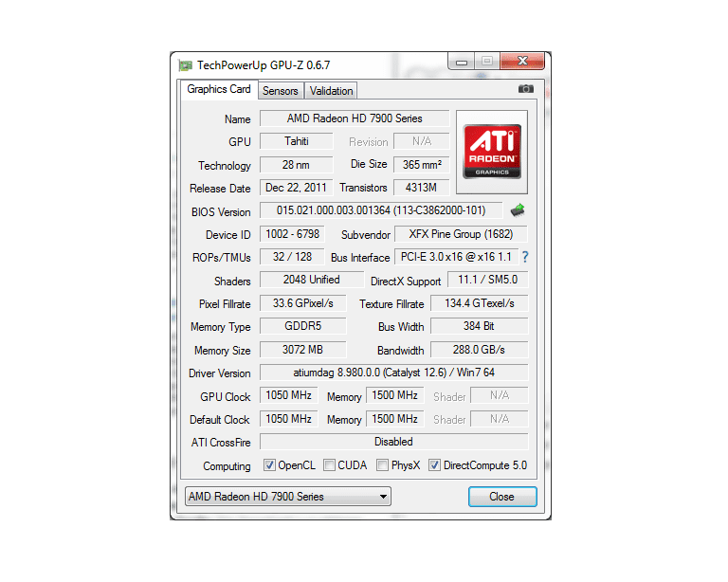
Task: Toggle the PhysX checkbox
Action: click(x=383, y=465)
